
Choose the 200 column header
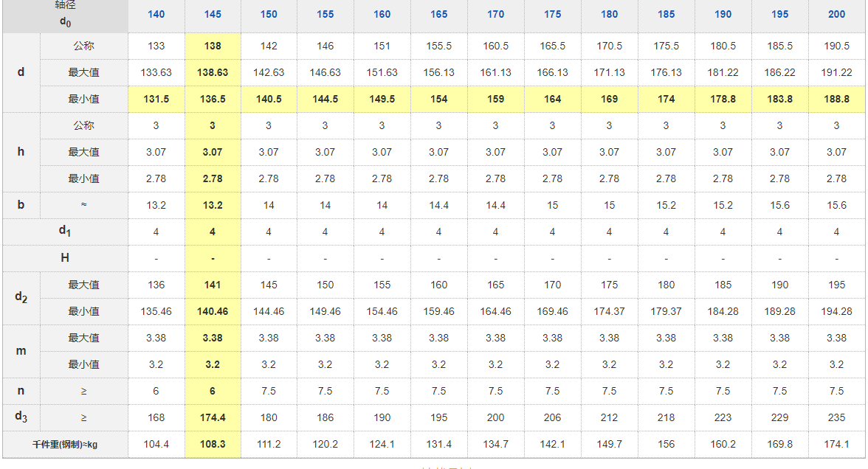836,14
